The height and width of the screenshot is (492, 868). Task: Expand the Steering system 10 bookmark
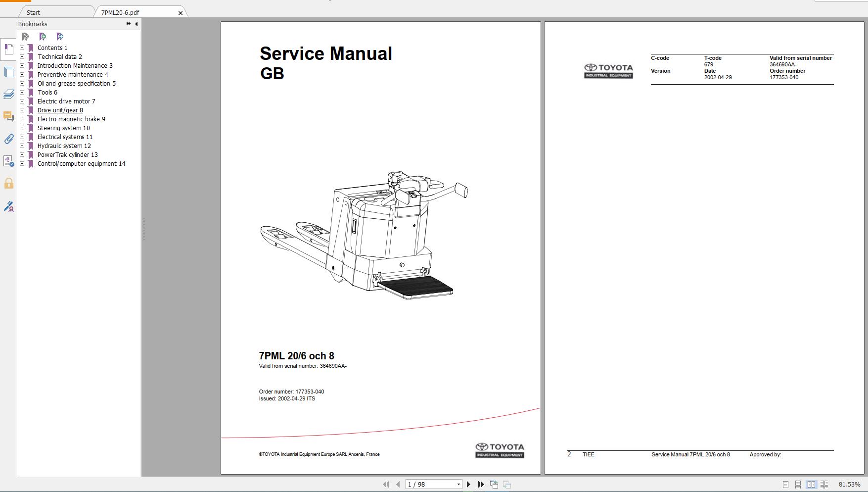(22, 128)
